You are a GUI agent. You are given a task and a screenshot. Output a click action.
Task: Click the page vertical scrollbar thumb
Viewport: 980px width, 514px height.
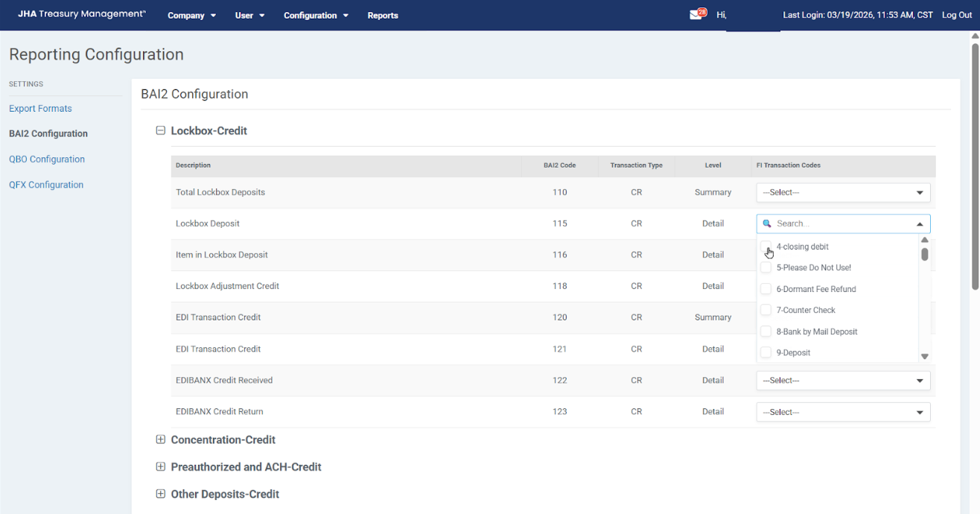click(x=975, y=166)
